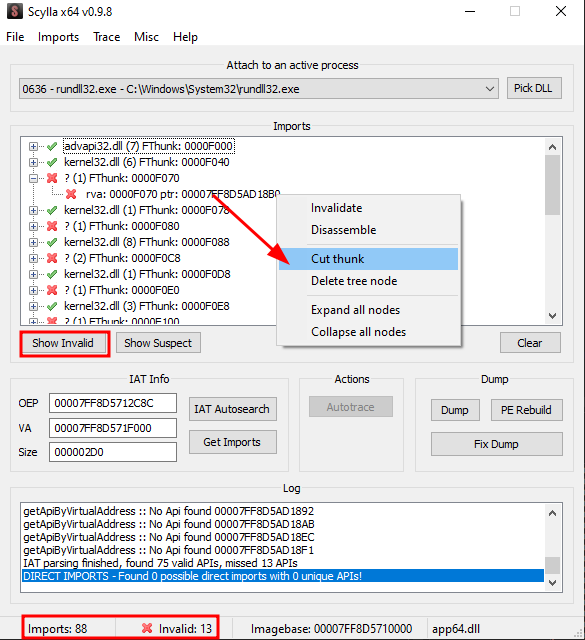This screenshot has height=640, width=585.
Task: Click the Get Imports button
Action: click(232, 442)
